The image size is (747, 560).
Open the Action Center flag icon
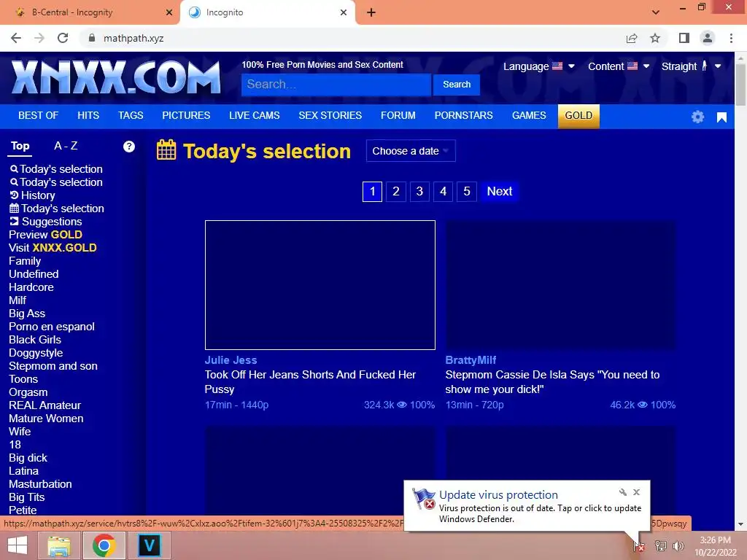tap(638, 545)
